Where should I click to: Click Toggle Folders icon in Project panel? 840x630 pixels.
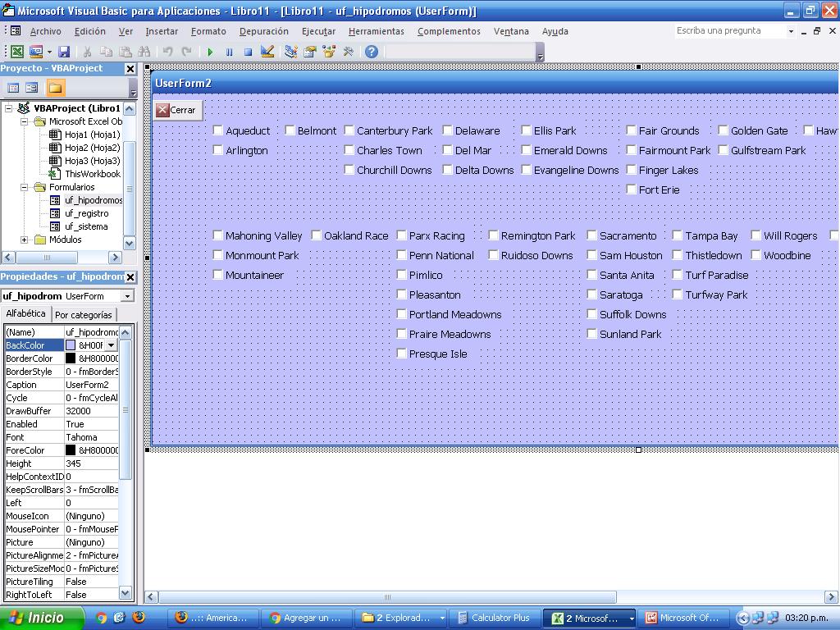(x=55, y=87)
